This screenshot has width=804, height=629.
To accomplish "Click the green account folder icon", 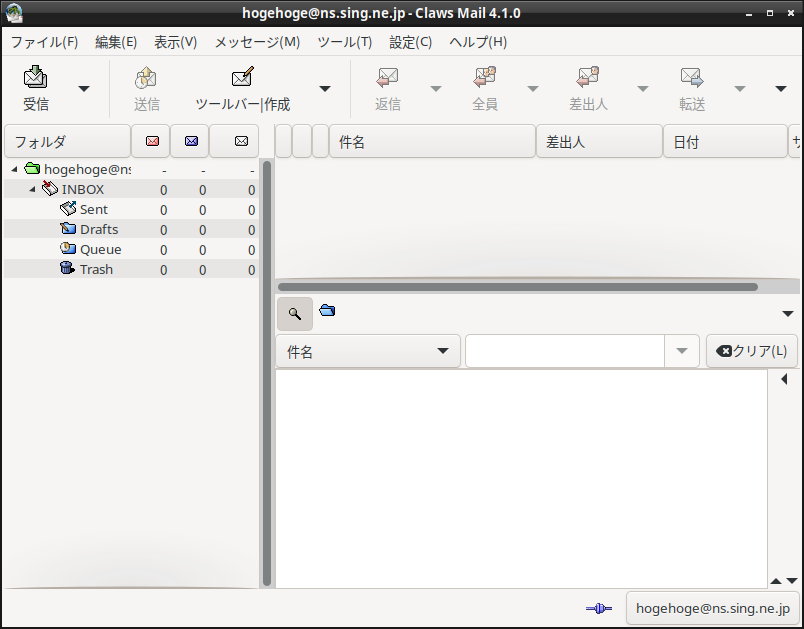I will pyautogui.click(x=32, y=168).
